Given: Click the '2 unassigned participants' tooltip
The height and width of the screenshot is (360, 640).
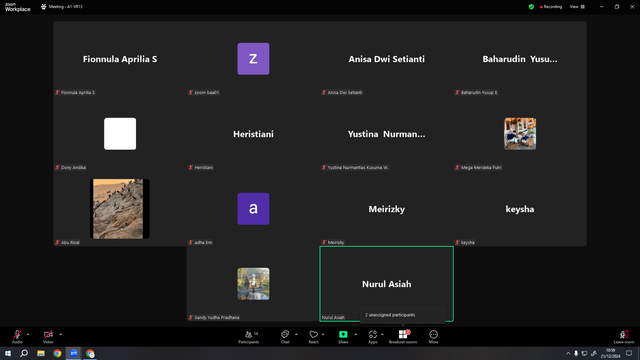Looking at the screenshot, I should click(402, 315).
